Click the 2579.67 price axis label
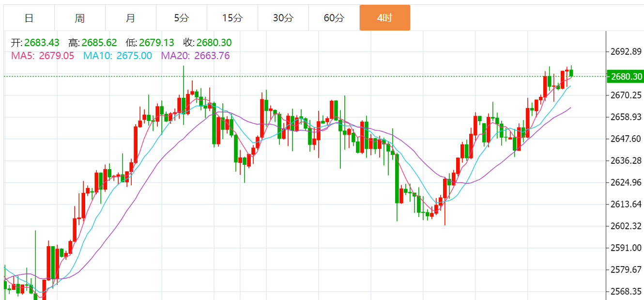 point(626,269)
